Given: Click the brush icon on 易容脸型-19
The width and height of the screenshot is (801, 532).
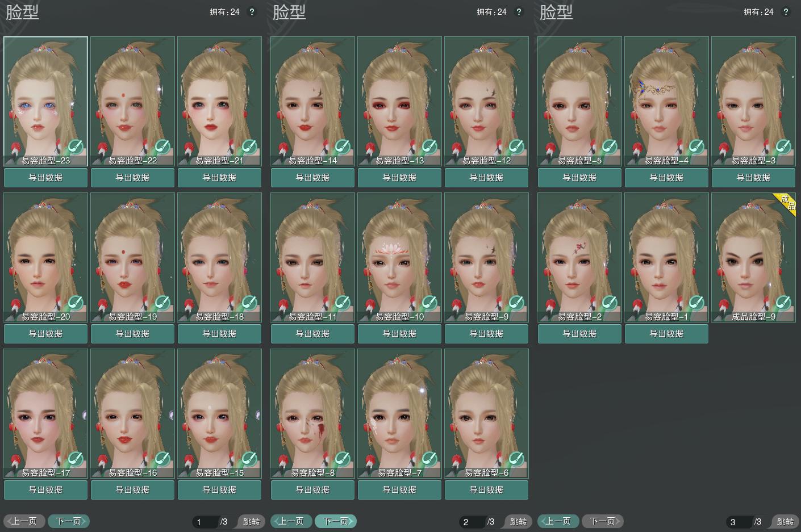Looking at the screenshot, I should pos(162,303).
